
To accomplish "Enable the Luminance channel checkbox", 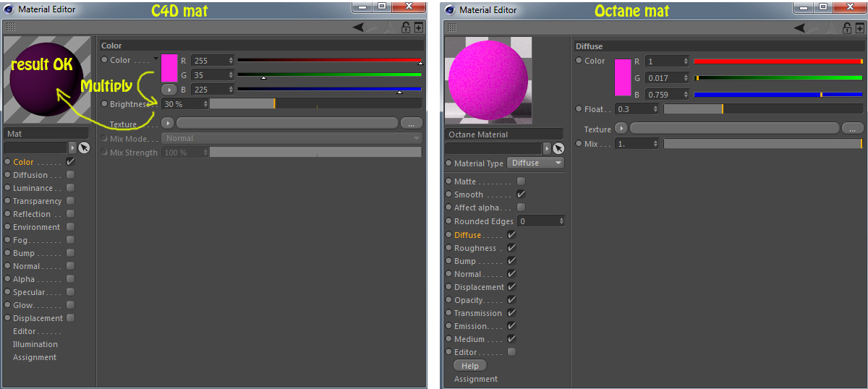I will tap(70, 187).
